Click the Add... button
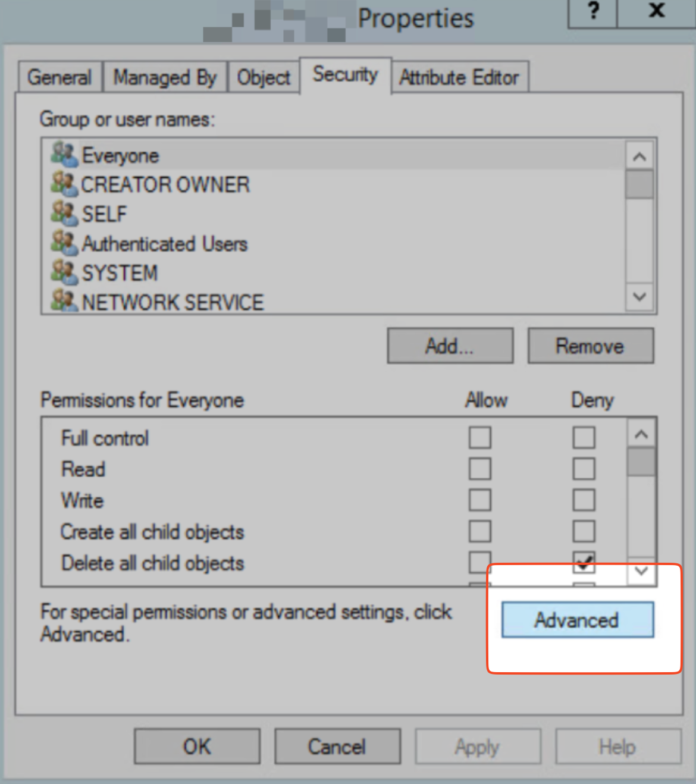This screenshot has height=784, width=696. coord(450,346)
